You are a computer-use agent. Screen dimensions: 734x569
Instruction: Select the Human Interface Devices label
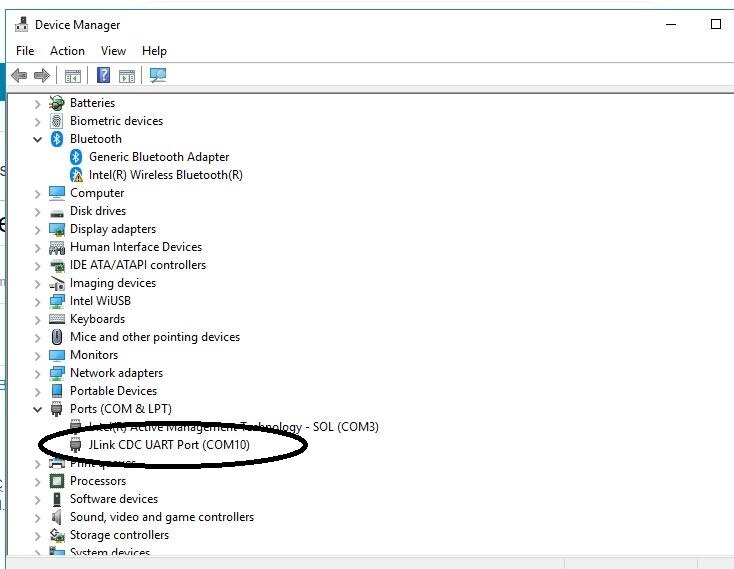(136, 247)
